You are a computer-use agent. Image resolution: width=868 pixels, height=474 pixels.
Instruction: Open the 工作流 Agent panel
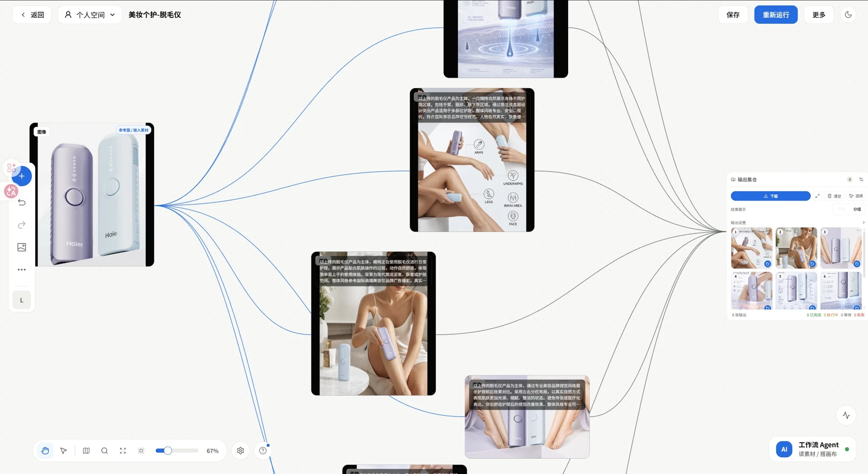click(813, 449)
